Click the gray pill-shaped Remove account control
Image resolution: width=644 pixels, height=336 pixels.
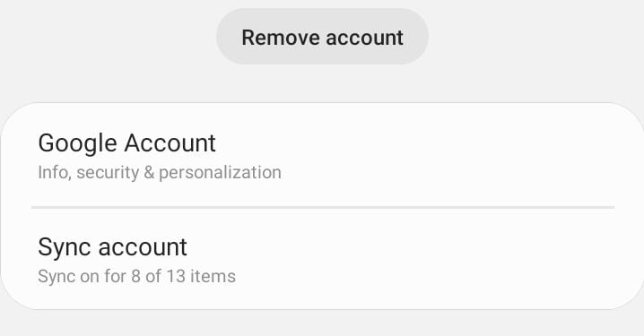coord(322,37)
